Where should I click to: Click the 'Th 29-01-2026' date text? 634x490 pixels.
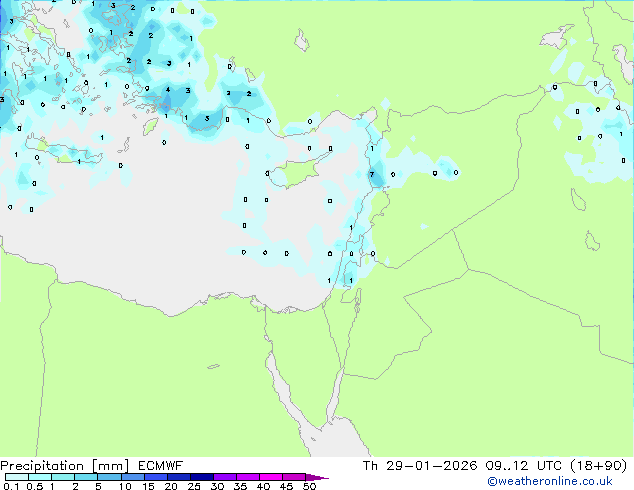tap(420, 466)
